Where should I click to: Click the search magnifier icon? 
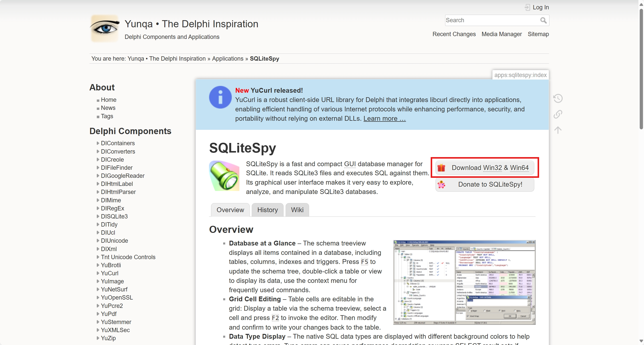coord(543,20)
